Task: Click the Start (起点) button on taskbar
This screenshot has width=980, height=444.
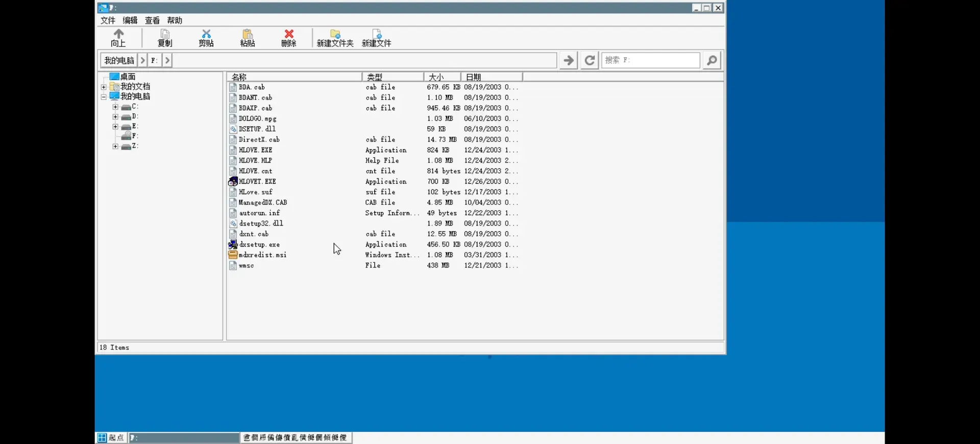Action: pos(111,437)
